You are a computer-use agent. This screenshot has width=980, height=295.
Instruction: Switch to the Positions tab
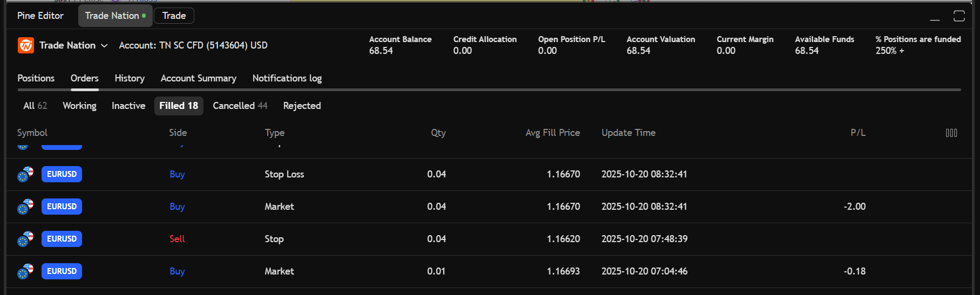pos(36,78)
